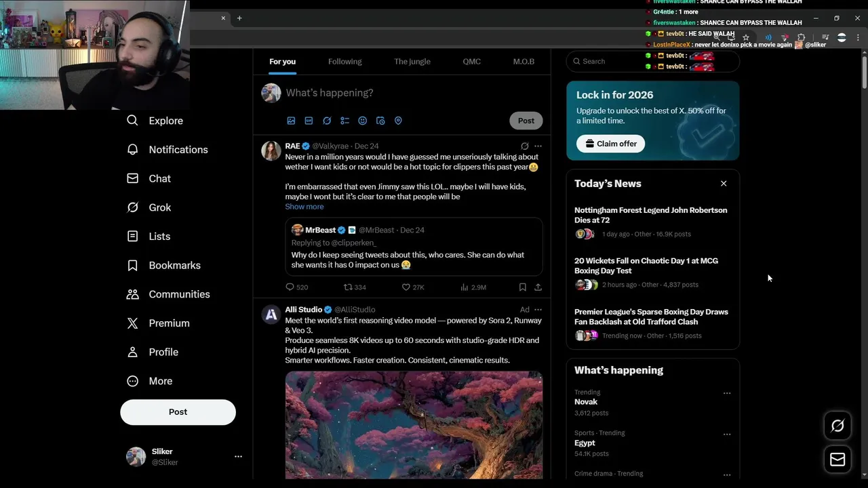Open RAE's profile avatar
This screenshot has width=868, height=488.
pyautogui.click(x=271, y=150)
